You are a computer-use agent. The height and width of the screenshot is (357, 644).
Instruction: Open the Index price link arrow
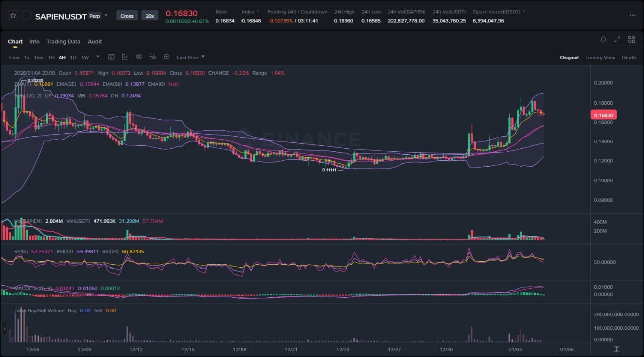coord(258,11)
